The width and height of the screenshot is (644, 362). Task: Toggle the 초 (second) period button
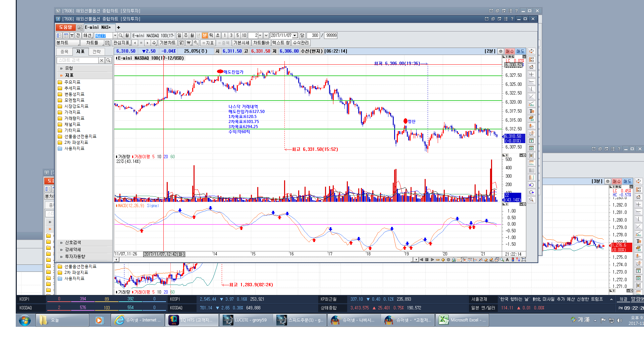click(x=217, y=36)
